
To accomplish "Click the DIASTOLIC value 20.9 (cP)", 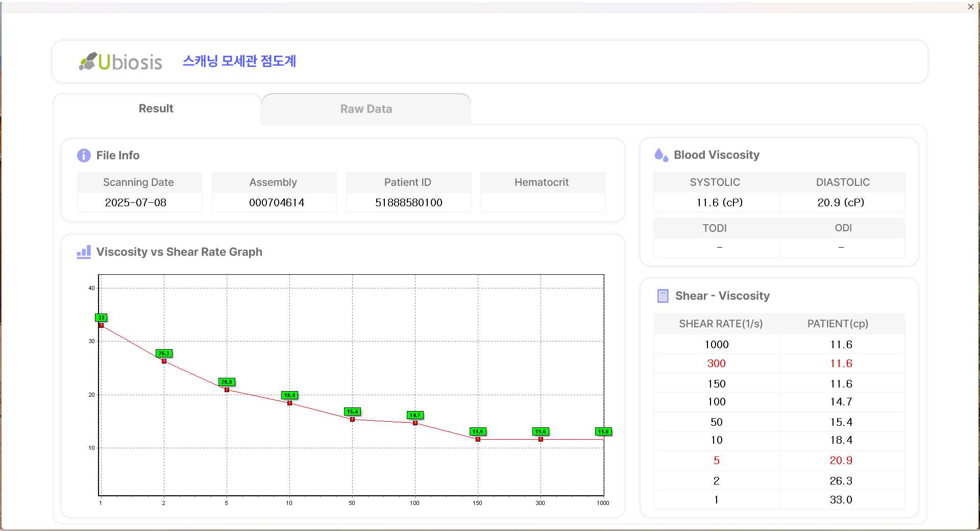I will [x=841, y=203].
